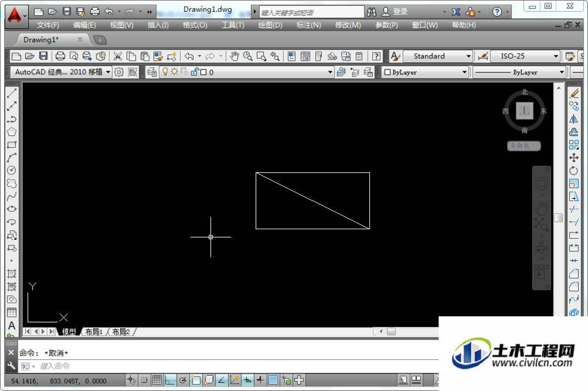Switch to the 布局2 layout tab
588x391 pixels.
(121, 332)
